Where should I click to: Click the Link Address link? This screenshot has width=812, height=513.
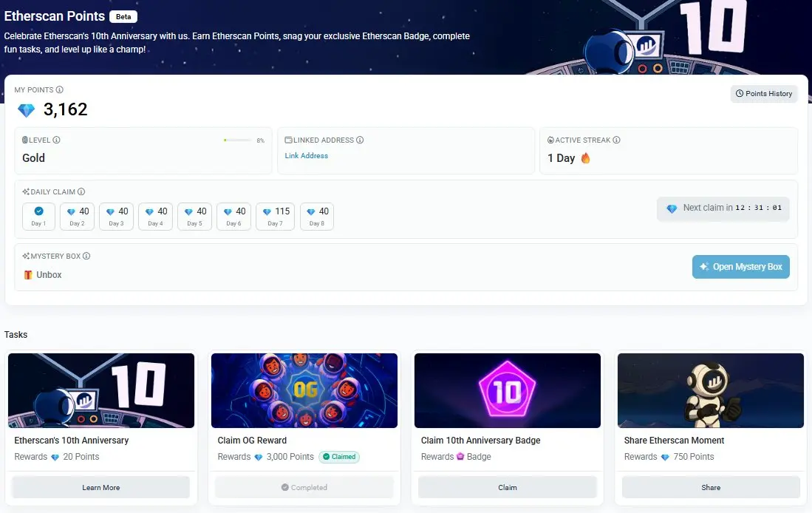point(306,155)
